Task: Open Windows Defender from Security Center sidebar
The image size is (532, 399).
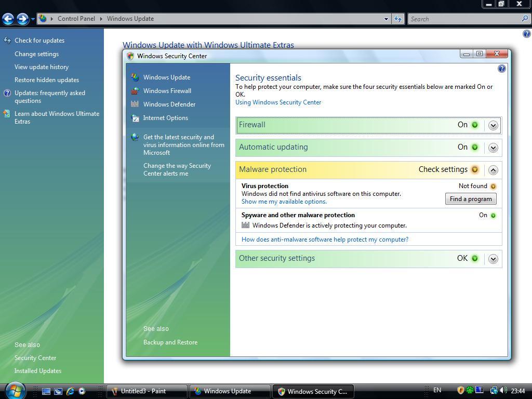Action: tap(169, 104)
